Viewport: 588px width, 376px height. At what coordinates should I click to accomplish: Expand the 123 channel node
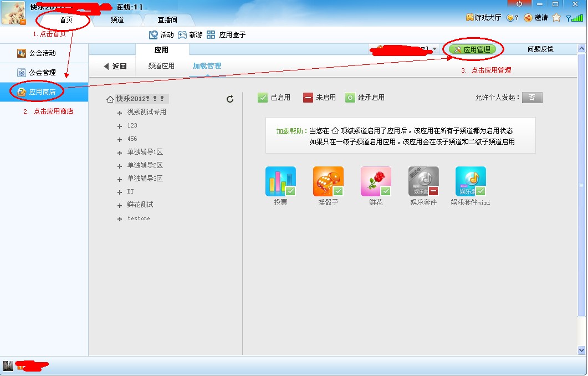point(120,126)
